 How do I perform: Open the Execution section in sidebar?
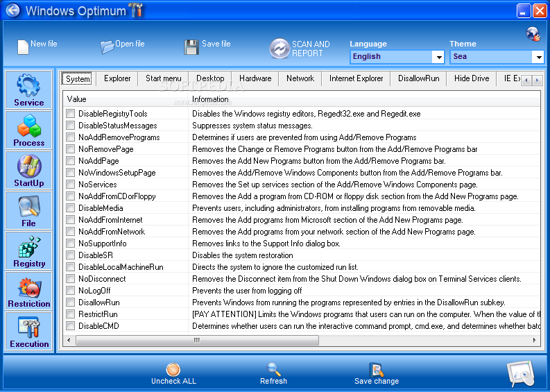point(28,331)
